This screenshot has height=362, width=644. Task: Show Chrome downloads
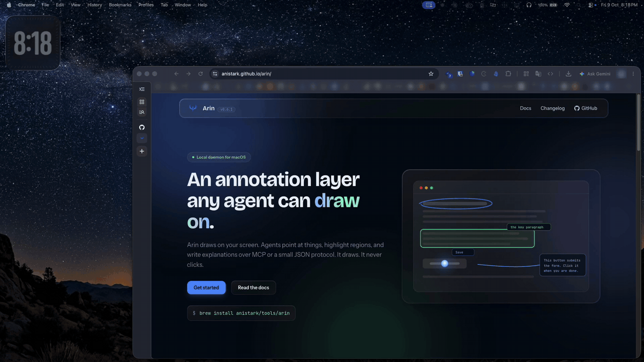click(x=568, y=74)
